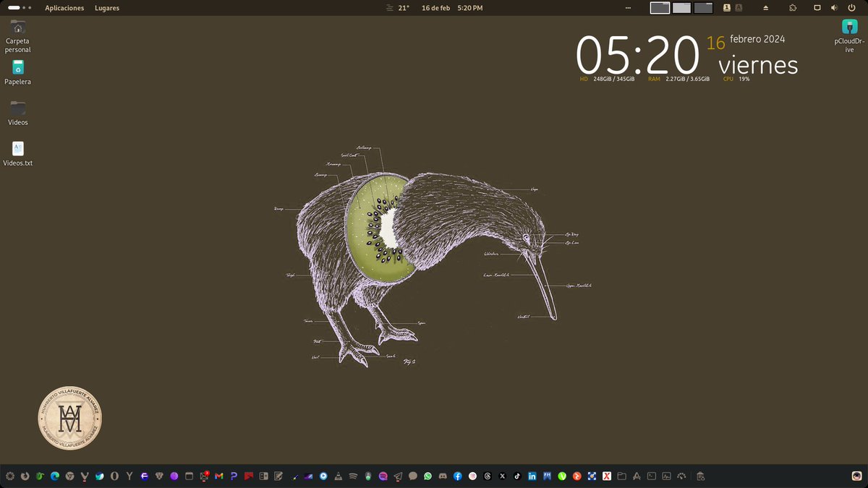Image resolution: width=868 pixels, height=488 pixels.
Task: Open the file manager folder dock icon
Action: (x=621, y=476)
